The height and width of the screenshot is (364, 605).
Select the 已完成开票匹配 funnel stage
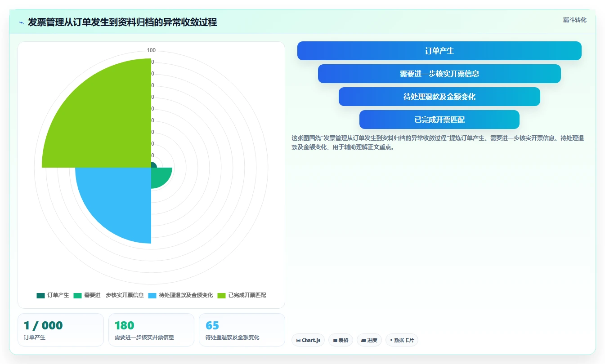(439, 120)
